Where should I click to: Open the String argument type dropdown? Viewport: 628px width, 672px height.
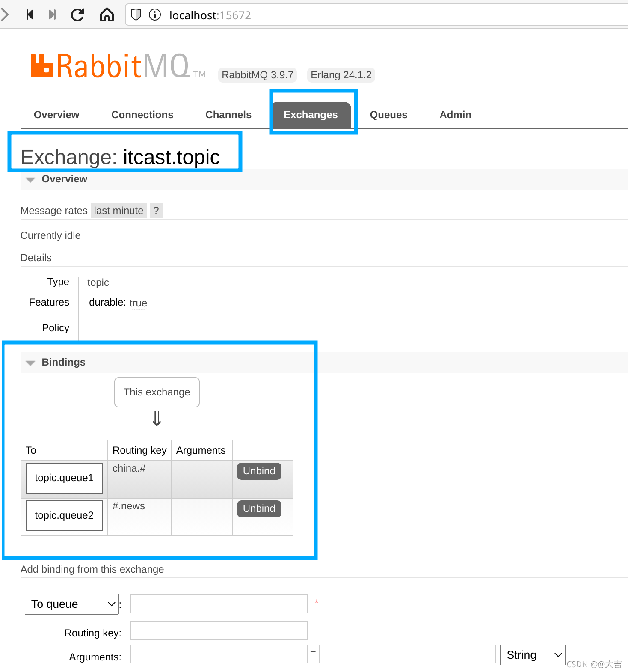click(533, 655)
